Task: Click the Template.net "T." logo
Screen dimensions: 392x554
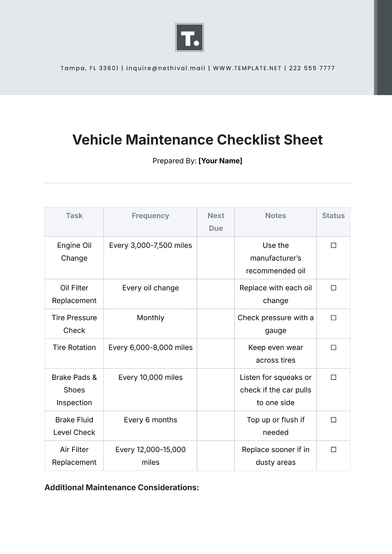Action: tap(189, 37)
